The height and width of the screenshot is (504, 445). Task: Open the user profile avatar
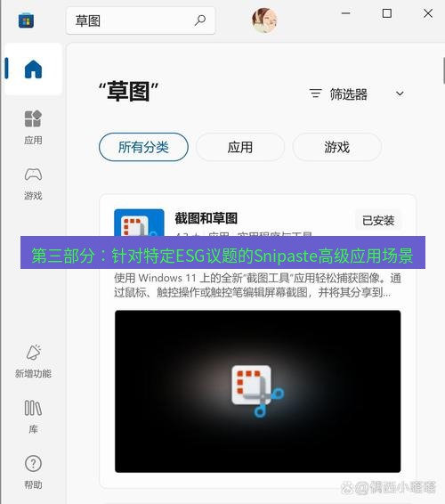[x=264, y=20]
